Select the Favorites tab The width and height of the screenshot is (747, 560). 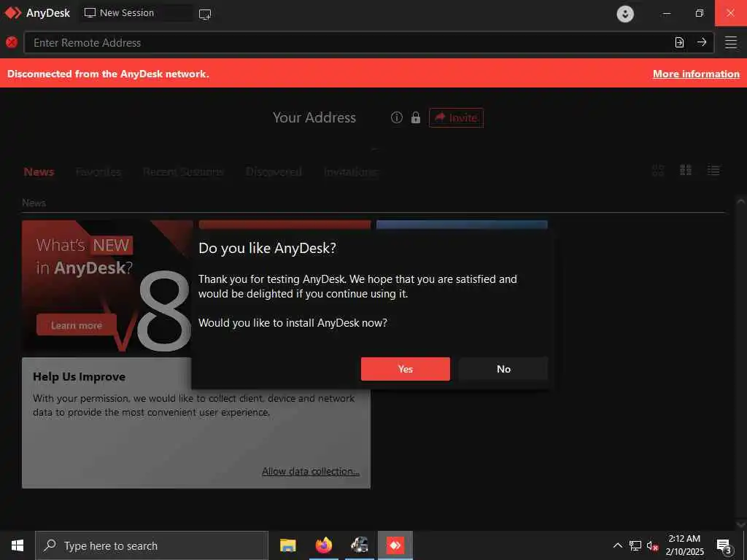98,171
